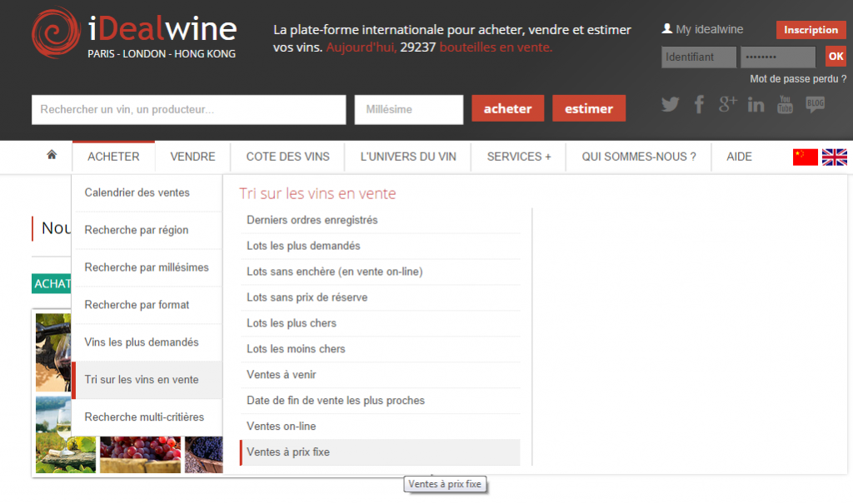Click the red grapes thumbnail image
Image resolution: width=853 pixels, height=504 pixels.
click(140, 455)
